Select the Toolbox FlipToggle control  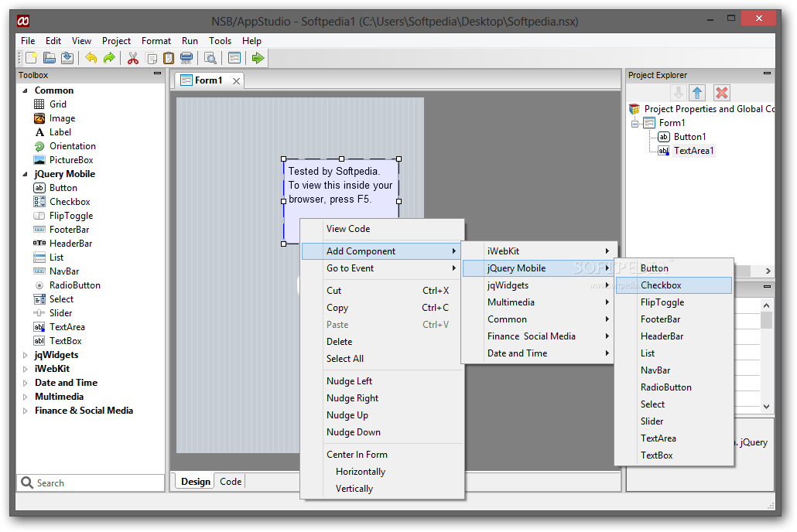tap(63, 216)
